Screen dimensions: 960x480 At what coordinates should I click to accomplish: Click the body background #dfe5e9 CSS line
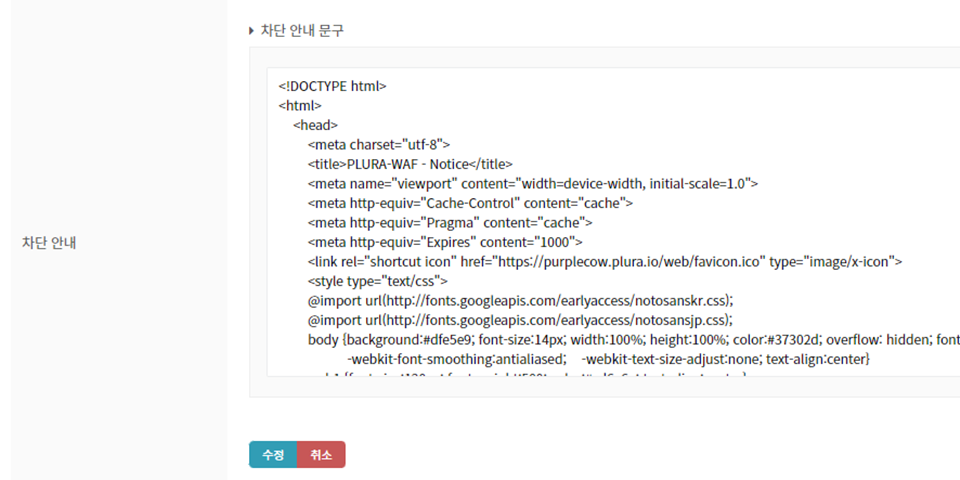click(630, 339)
